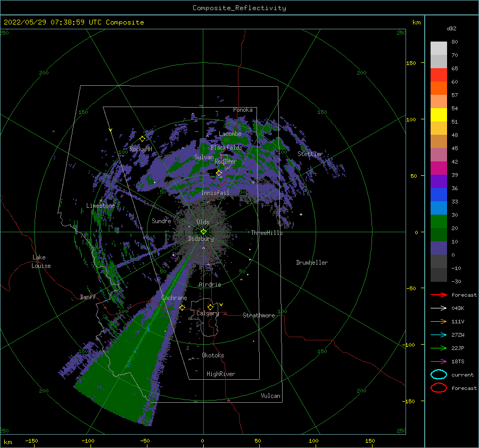Click the Drumheller city label
This screenshot has width=479, height=448.
pyautogui.click(x=312, y=263)
